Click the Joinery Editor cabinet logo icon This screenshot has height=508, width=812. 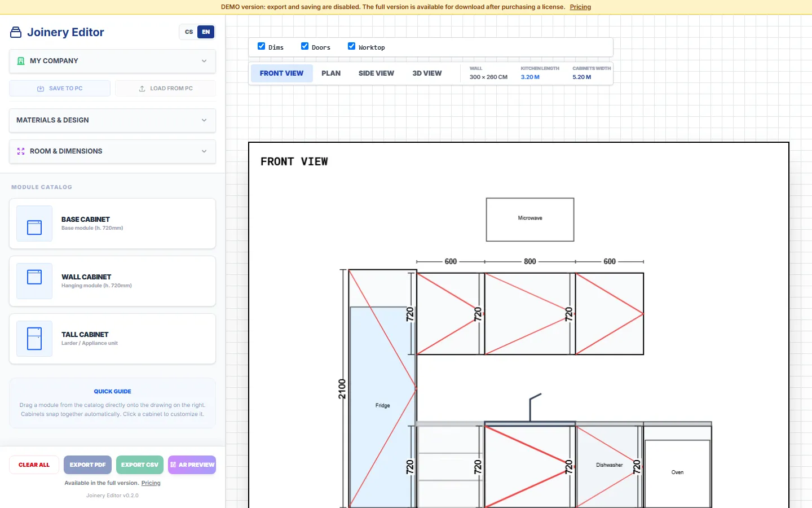point(16,32)
